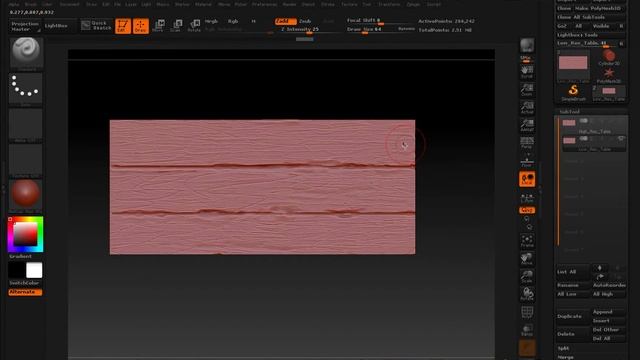Adjust the Z Intensity slider
The height and width of the screenshot is (360, 640).
click(309, 30)
